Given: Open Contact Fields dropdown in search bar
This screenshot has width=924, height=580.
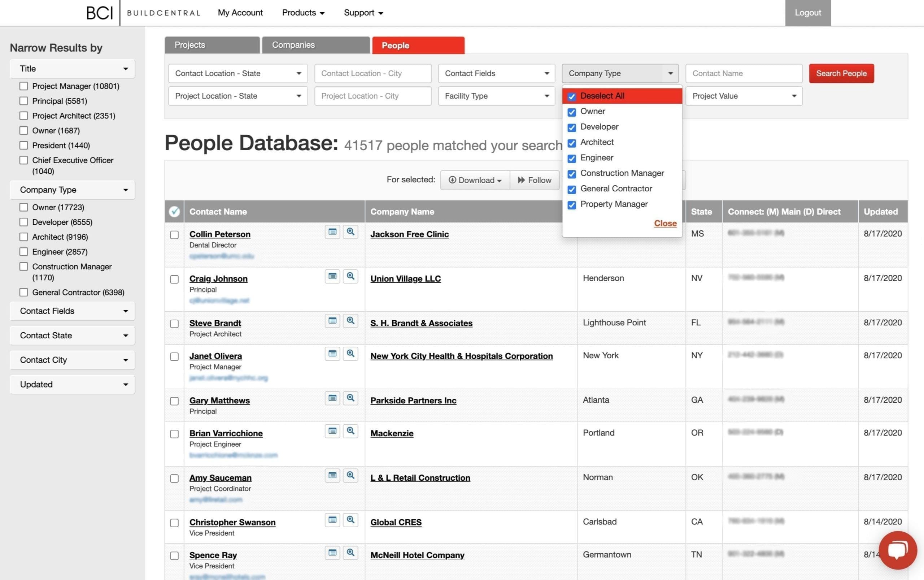Looking at the screenshot, I should click(497, 73).
